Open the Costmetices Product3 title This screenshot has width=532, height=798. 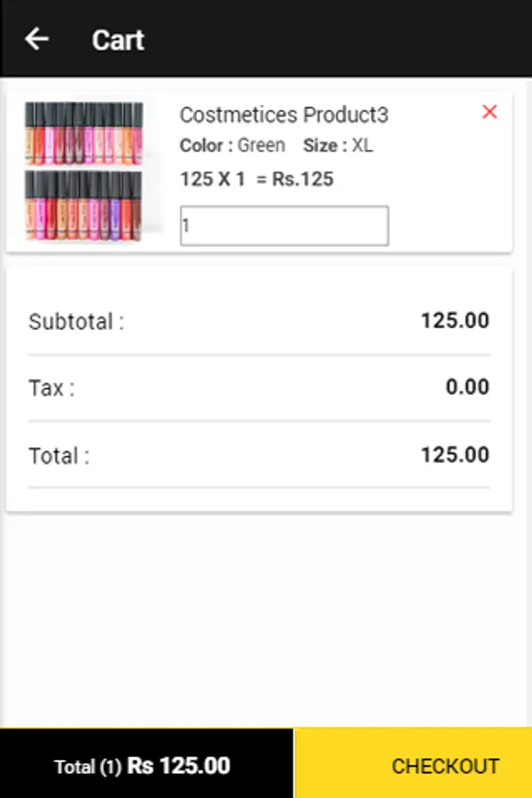pyautogui.click(x=284, y=115)
